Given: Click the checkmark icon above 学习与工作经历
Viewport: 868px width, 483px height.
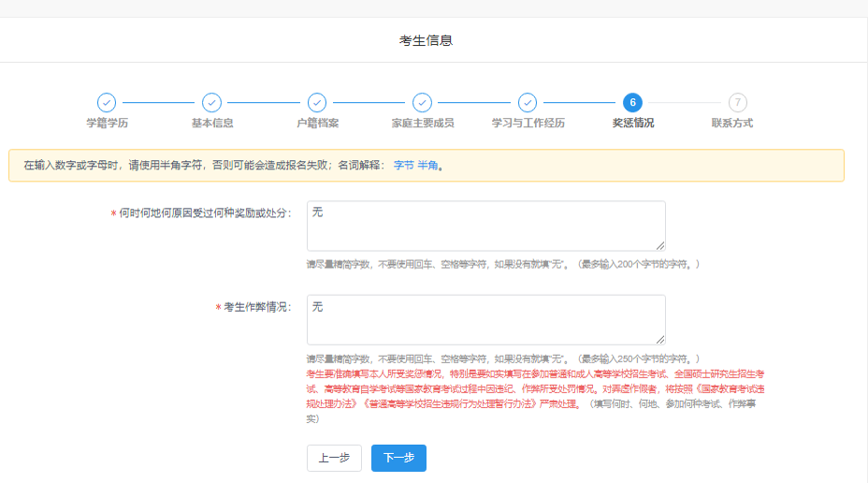Looking at the screenshot, I should [x=528, y=102].
